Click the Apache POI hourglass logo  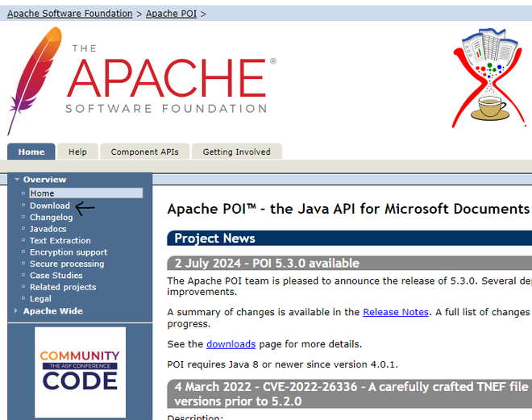click(x=489, y=78)
